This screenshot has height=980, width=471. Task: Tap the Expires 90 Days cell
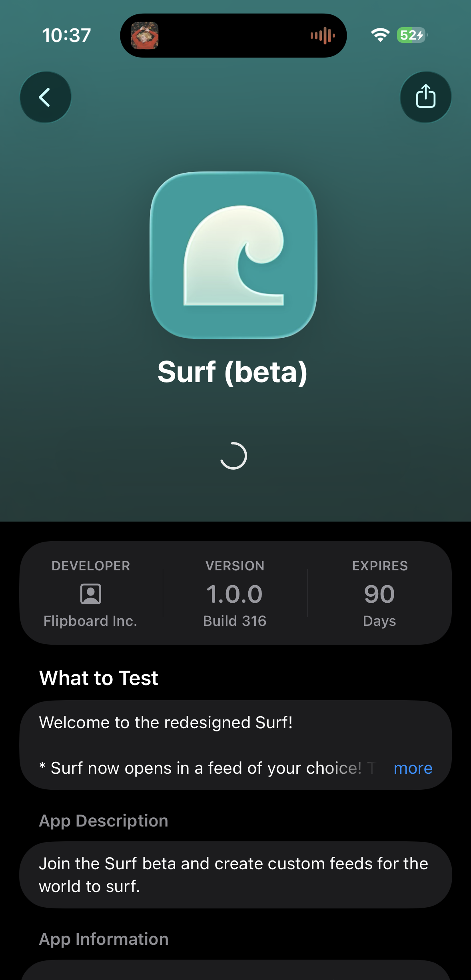point(379,594)
